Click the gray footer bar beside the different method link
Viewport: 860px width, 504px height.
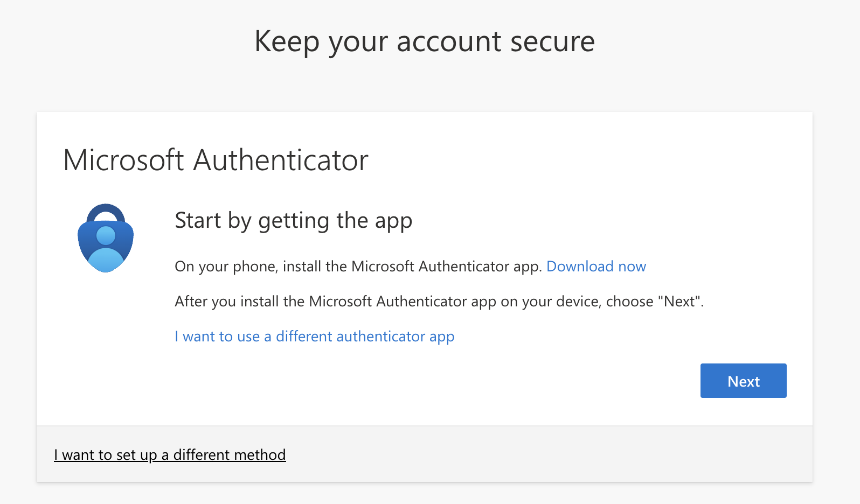[539, 454]
